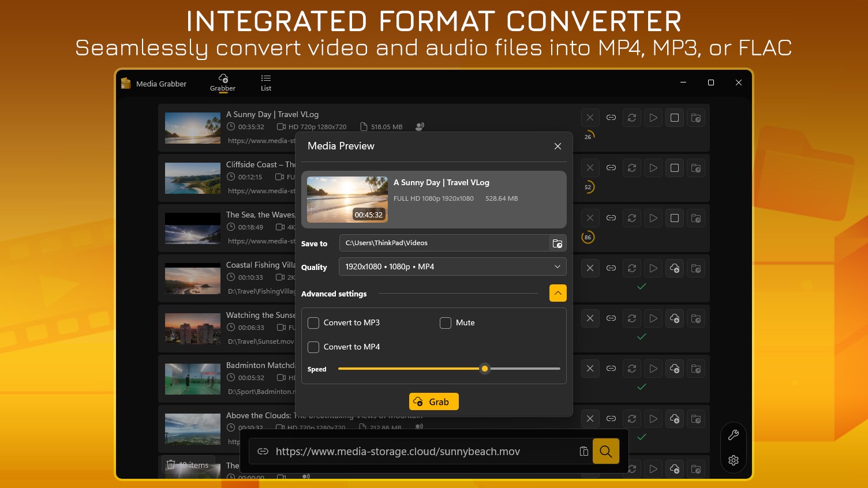
Task: Open folder for The Sea, the Waves row
Action: 696,218
